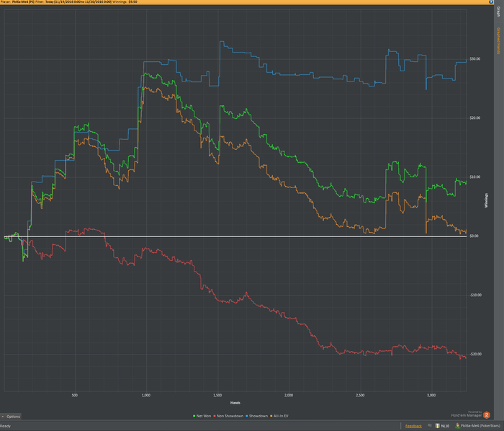Click the NL10 database icon in status bar
Image resolution: width=504 pixels, height=431 pixels.
(437, 426)
